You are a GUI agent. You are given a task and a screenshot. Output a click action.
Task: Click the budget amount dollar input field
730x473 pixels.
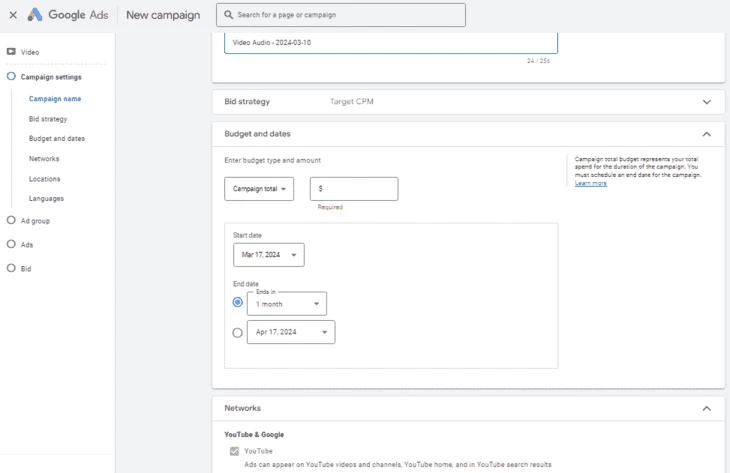[x=354, y=189]
